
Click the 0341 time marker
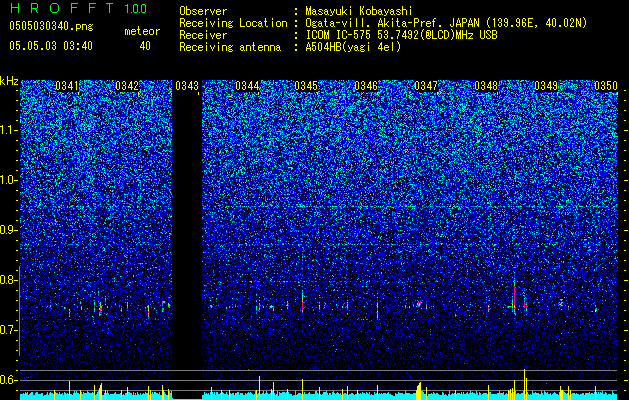click(67, 86)
